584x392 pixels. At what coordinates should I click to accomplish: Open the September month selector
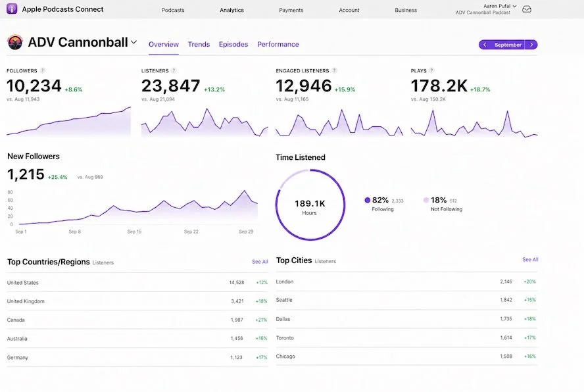click(508, 45)
